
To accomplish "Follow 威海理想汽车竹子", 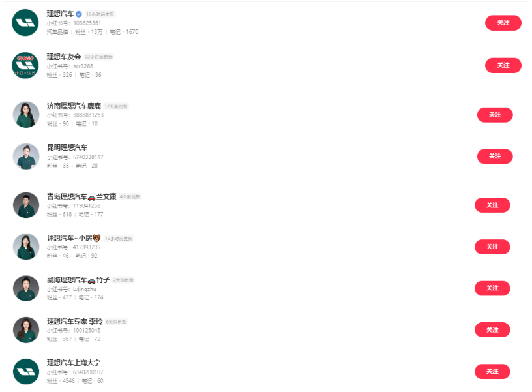I will [x=492, y=288].
